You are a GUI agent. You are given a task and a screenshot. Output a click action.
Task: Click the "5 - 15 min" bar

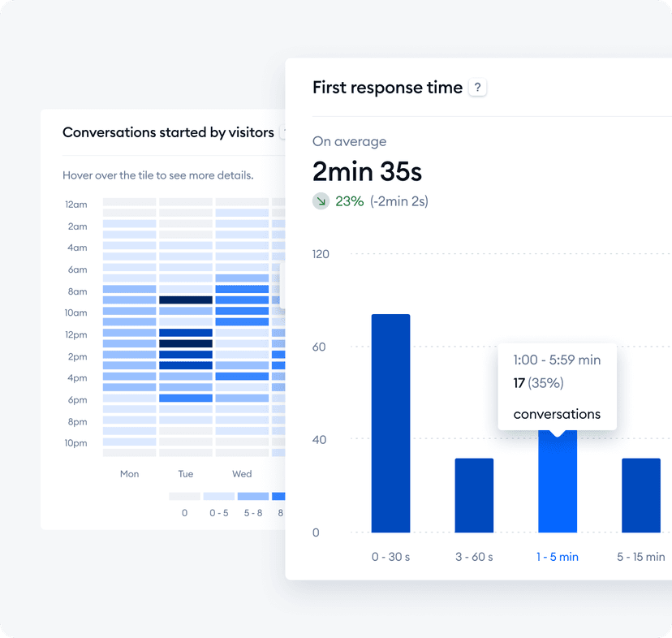tap(640, 495)
